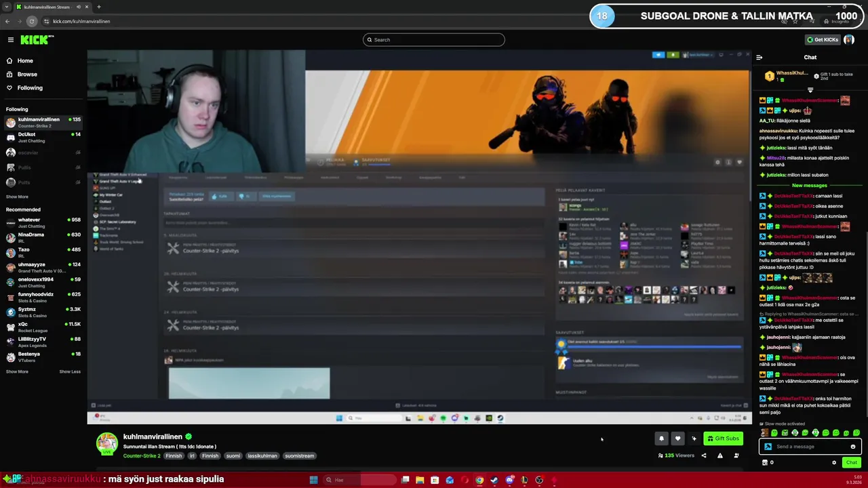Open Discord from taskbar
This screenshot has height=488, width=868.
(509, 480)
